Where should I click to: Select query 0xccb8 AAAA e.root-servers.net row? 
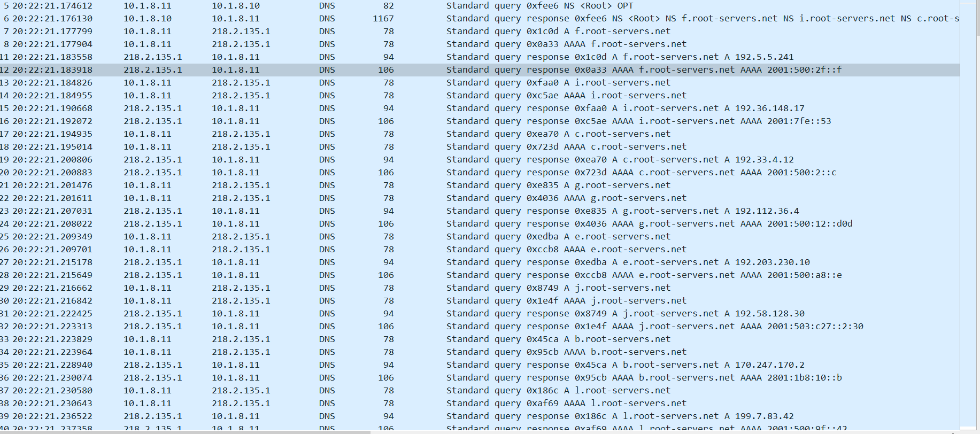pos(480,250)
